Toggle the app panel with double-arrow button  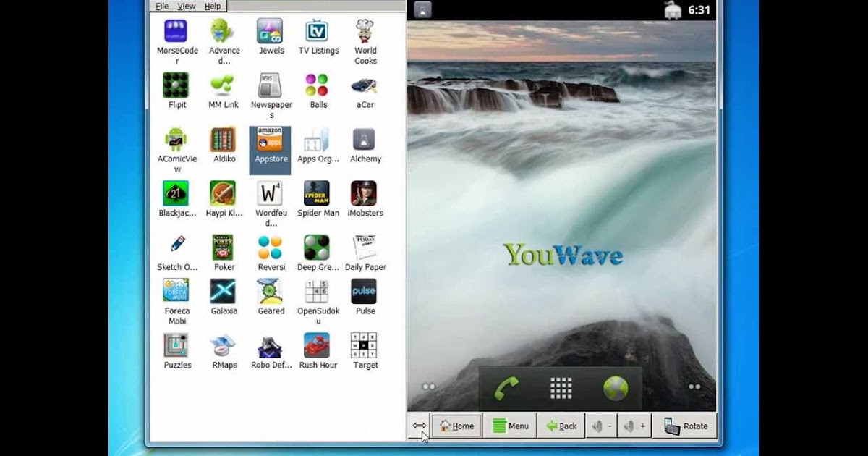tap(420, 426)
